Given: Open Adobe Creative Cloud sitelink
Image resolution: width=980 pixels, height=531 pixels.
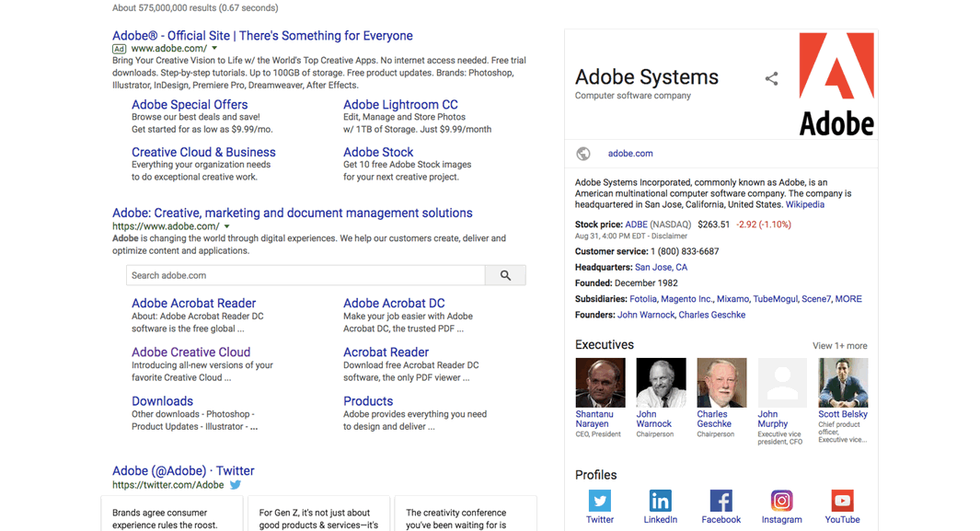Looking at the screenshot, I should (x=190, y=352).
